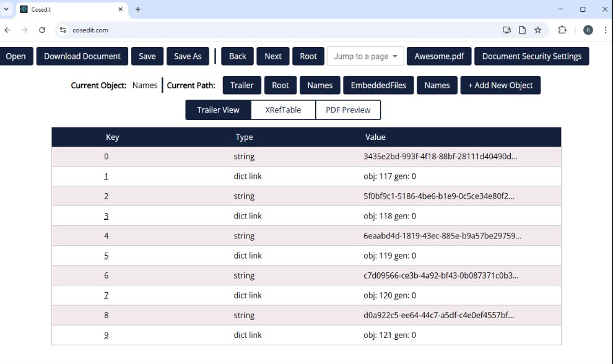
Task: Click the browser forward arrow
Action: 25,30
